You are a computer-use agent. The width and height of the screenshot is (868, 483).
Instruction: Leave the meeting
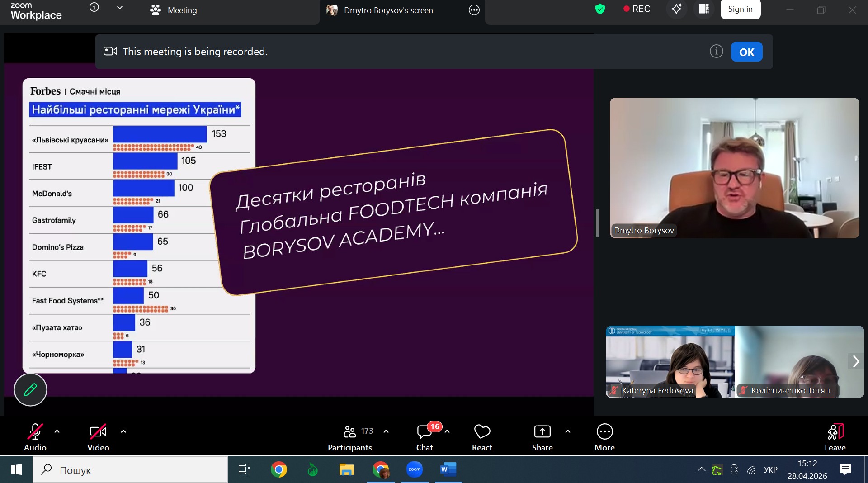(835, 437)
